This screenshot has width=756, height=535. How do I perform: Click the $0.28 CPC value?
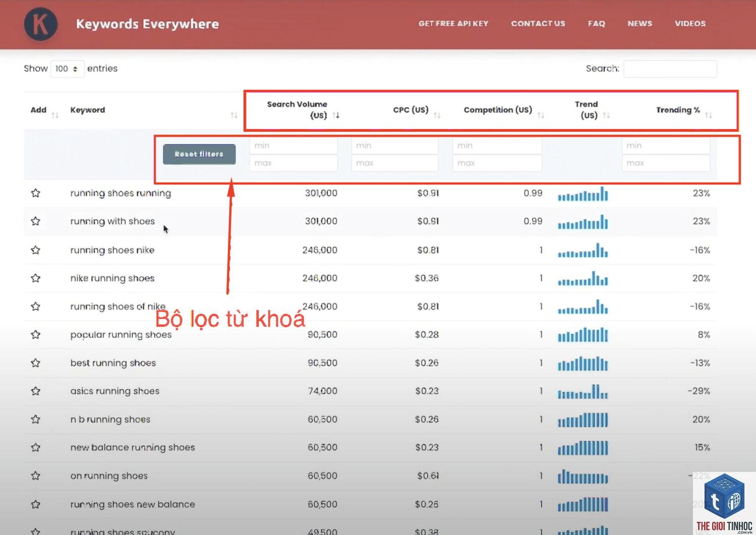point(427,335)
